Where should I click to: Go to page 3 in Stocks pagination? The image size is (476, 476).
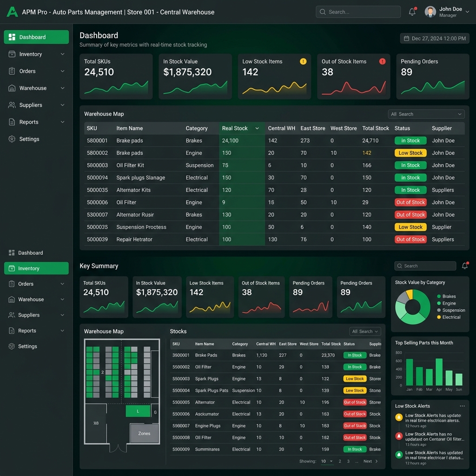348,461
